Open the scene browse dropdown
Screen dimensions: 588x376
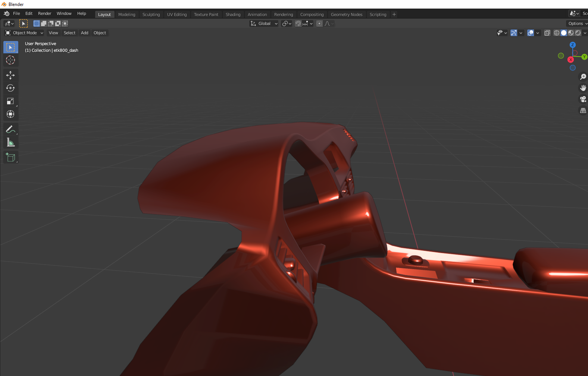(x=574, y=14)
